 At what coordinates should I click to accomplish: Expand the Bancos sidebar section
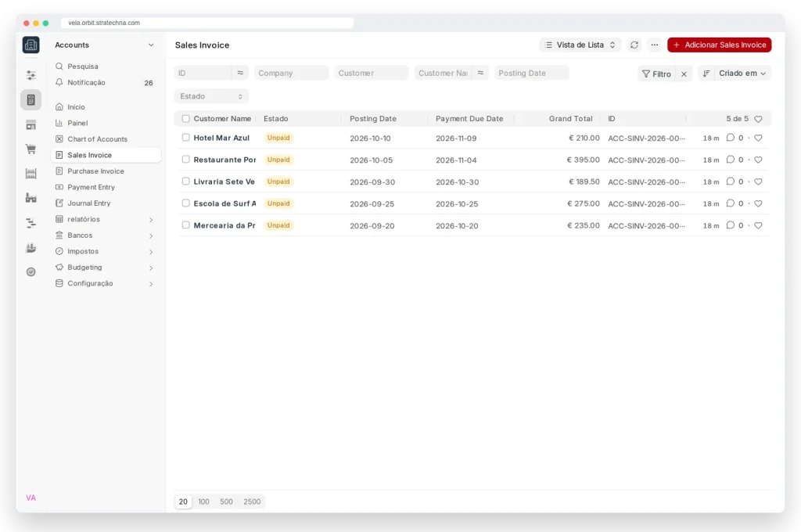click(106, 235)
